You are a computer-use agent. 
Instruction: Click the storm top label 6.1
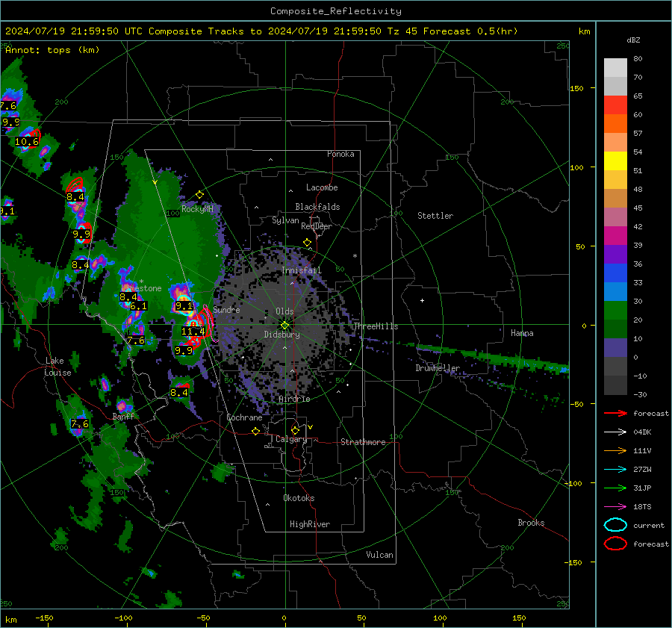138,306
